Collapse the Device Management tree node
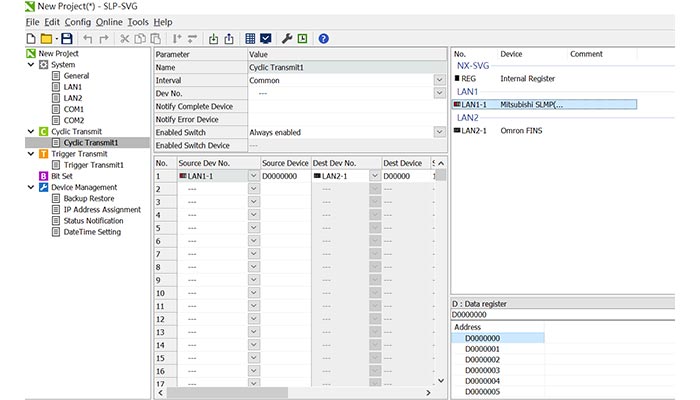Viewport: 700px width, 400px height. coord(30,187)
